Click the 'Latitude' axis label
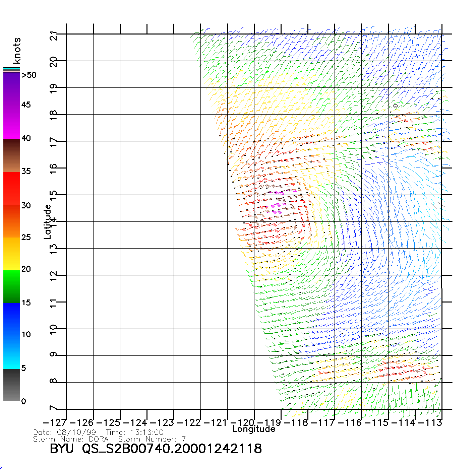Image resolution: width=476 pixels, height=469 pixels. [47, 222]
